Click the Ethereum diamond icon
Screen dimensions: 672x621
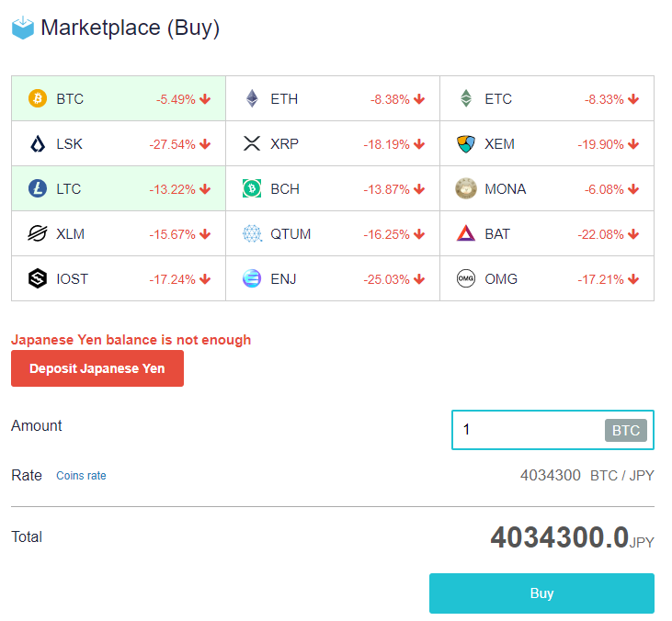click(x=252, y=98)
